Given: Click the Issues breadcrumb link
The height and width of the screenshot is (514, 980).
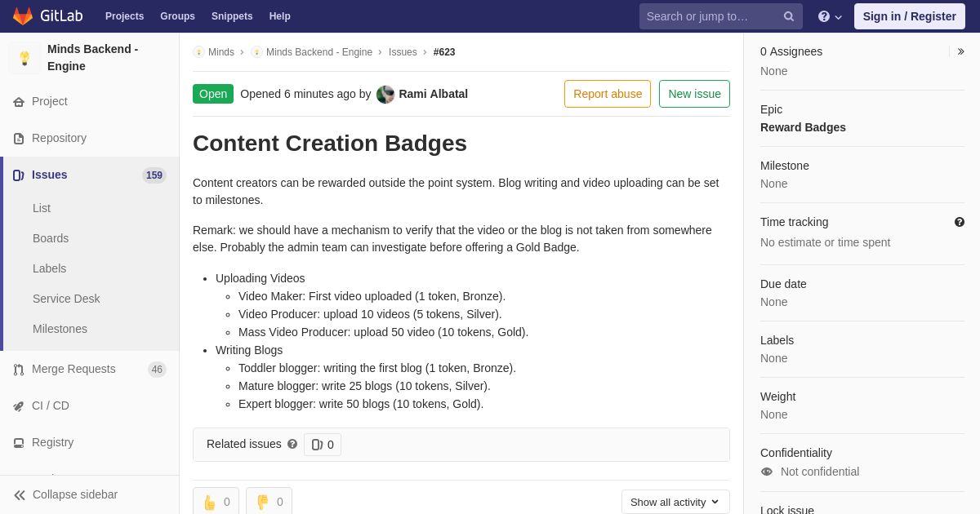Looking at the screenshot, I should click(403, 52).
